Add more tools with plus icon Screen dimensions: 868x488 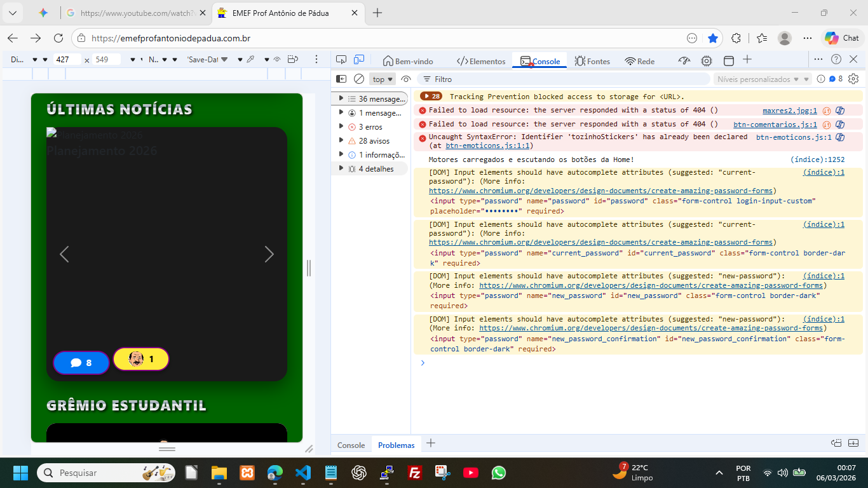pos(747,60)
